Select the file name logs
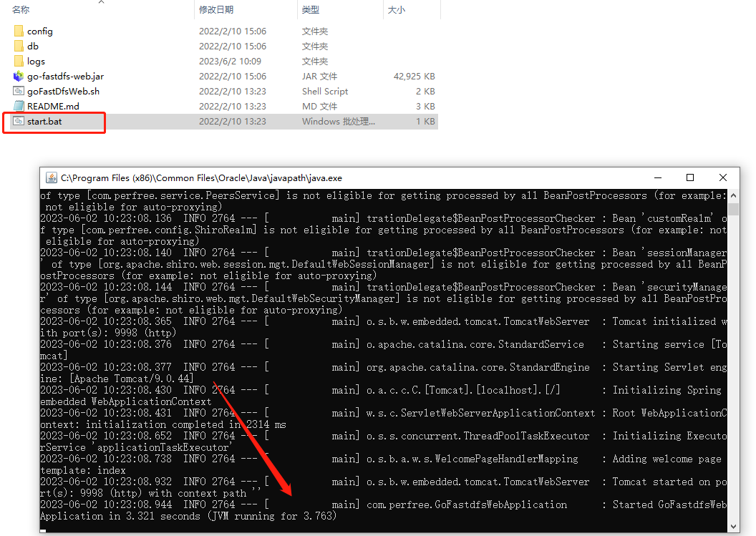756x536 pixels. click(x=37, y=62)
